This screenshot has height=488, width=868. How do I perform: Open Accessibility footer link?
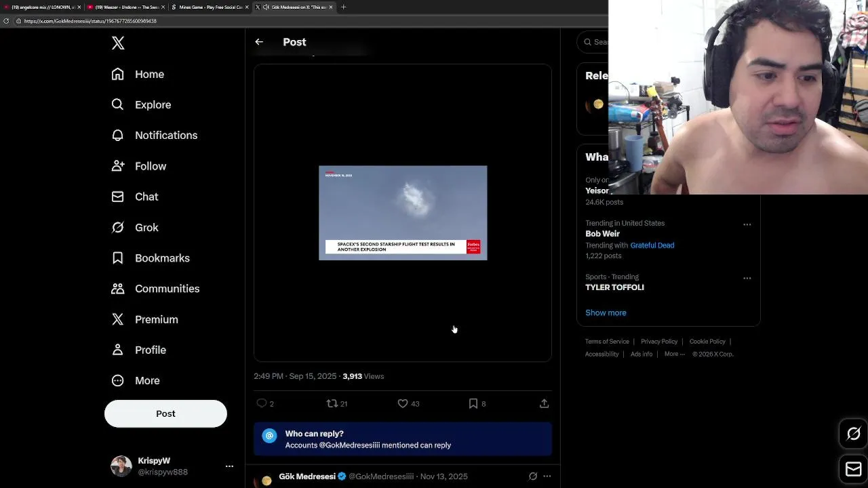pyautogui.click(x=602, y=354)
